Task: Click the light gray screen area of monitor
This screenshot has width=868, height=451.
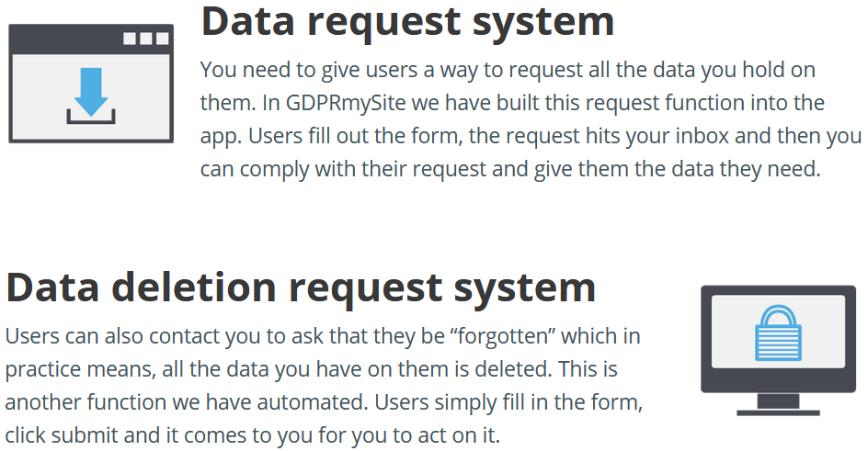Action: (x=778, y=332)
